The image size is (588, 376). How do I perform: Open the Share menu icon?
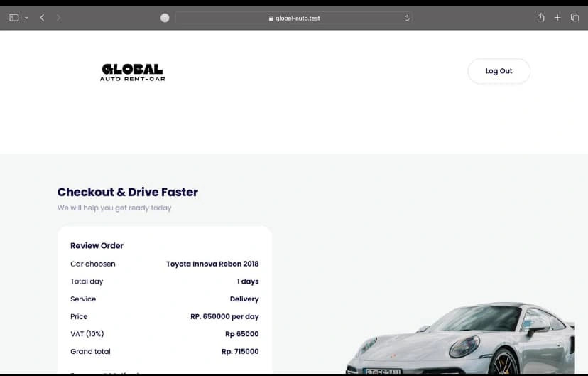[540, 17]
